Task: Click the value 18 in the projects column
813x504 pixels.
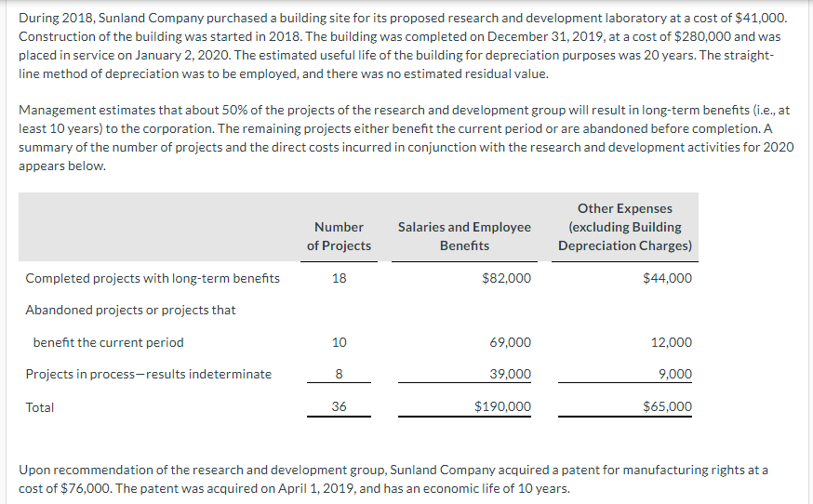Action: [339, 278]
